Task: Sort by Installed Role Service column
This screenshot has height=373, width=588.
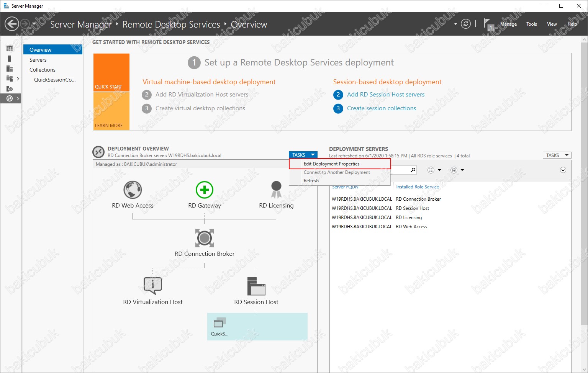Action: 418,187
